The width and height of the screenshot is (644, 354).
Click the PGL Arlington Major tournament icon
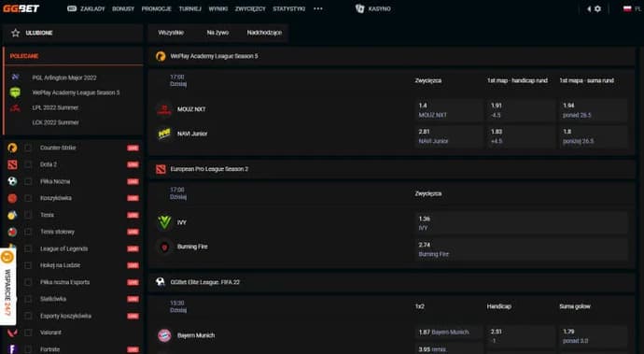[15, 78]
